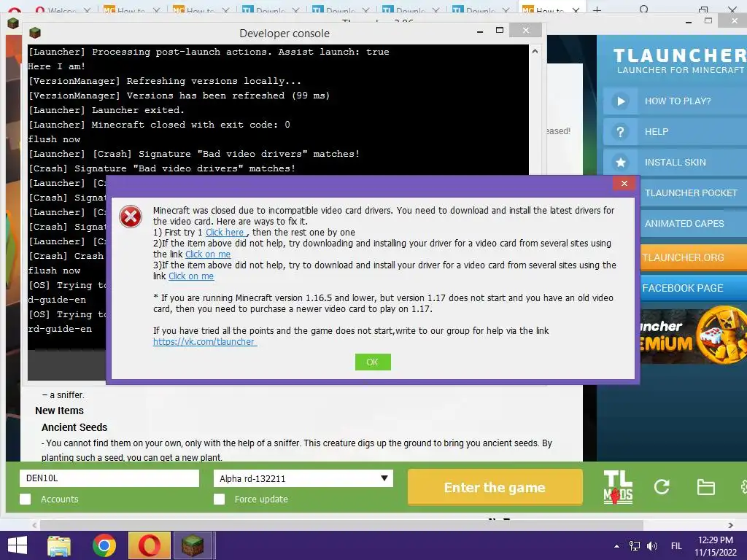Click the TLauncher Premium banner

(x=694, y=337)
